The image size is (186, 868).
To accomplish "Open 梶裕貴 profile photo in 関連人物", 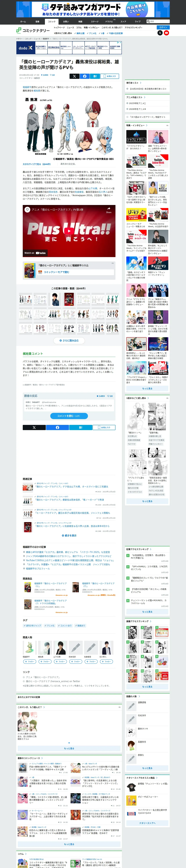I will click(45, 648).
